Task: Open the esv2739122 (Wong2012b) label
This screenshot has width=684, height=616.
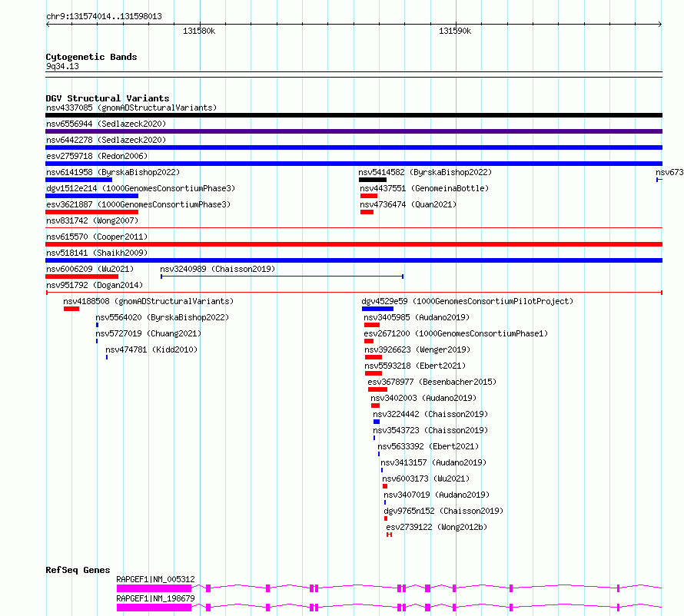Action: pos(437,527)
